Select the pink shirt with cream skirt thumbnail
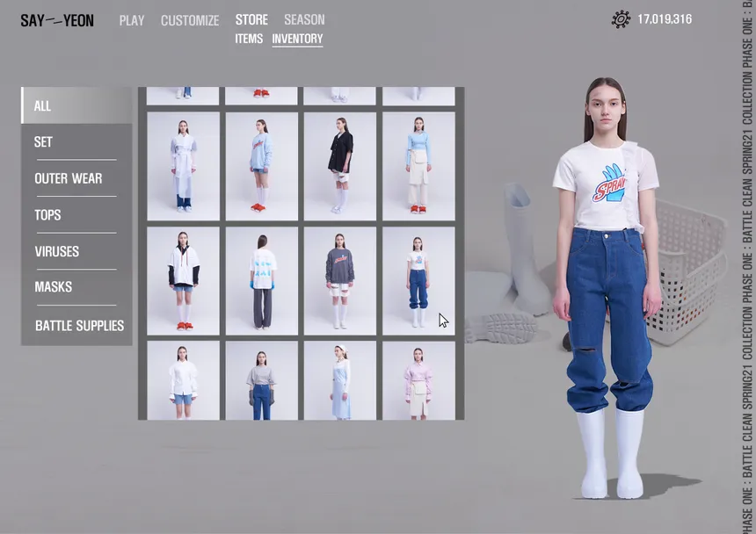 coord(418,380)
